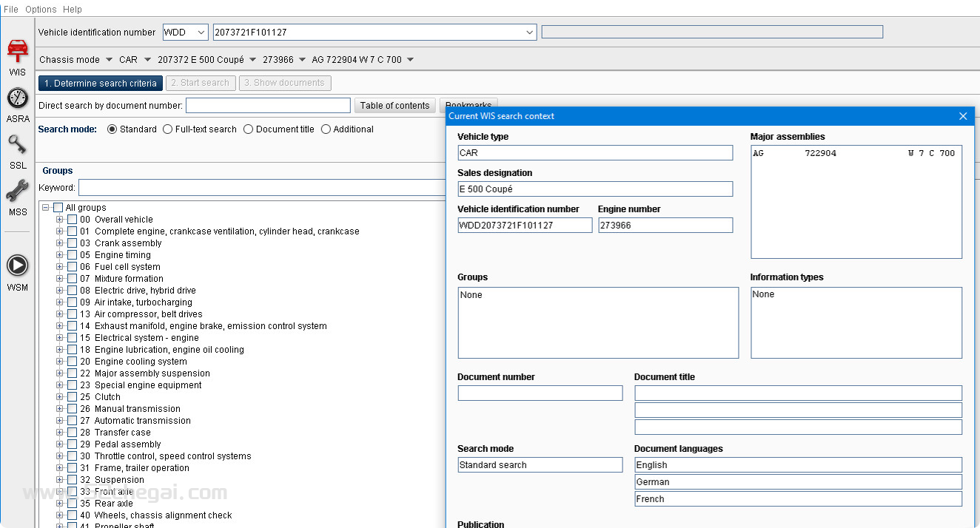This screenshot has height=528, width=980.
Task: Check the 00 Overall vehicle checkbox
Action: point(73,220)
